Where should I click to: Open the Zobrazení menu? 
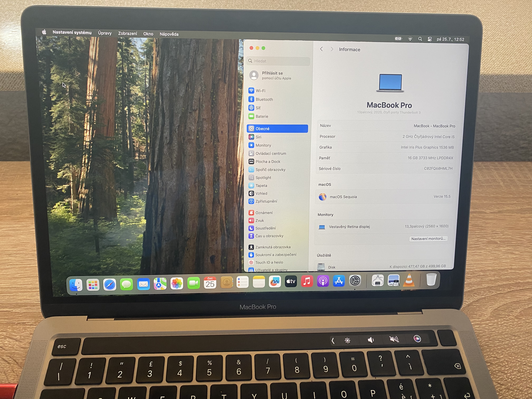click(x=127, y=34)
